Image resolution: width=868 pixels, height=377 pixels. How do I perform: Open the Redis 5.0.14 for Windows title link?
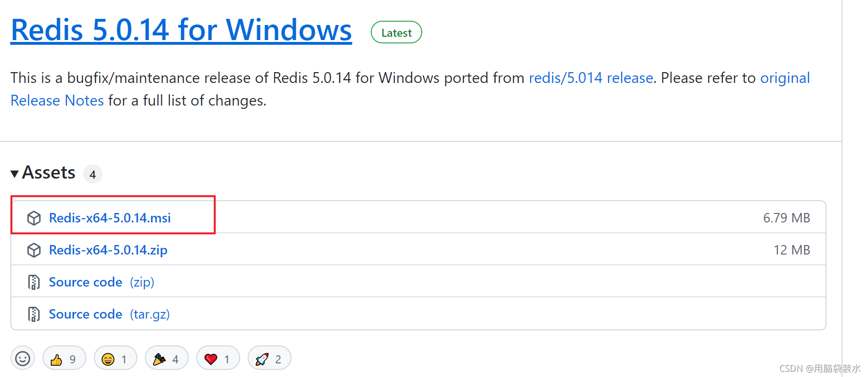click(x=181, y=30)
